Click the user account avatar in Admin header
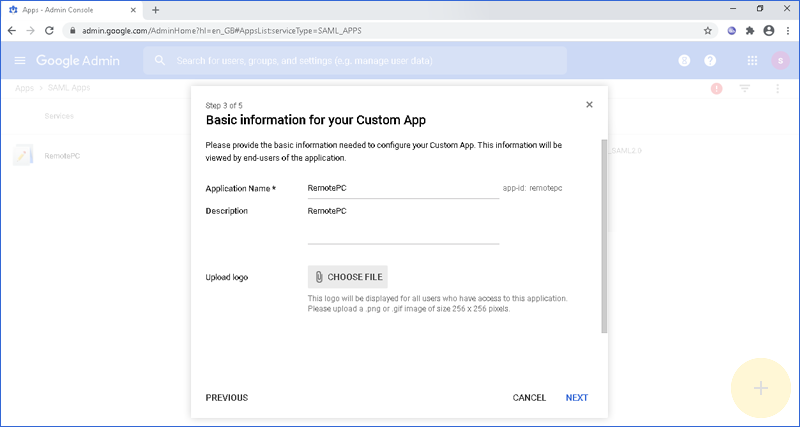800x427 pixels. (x=779, y=61)
